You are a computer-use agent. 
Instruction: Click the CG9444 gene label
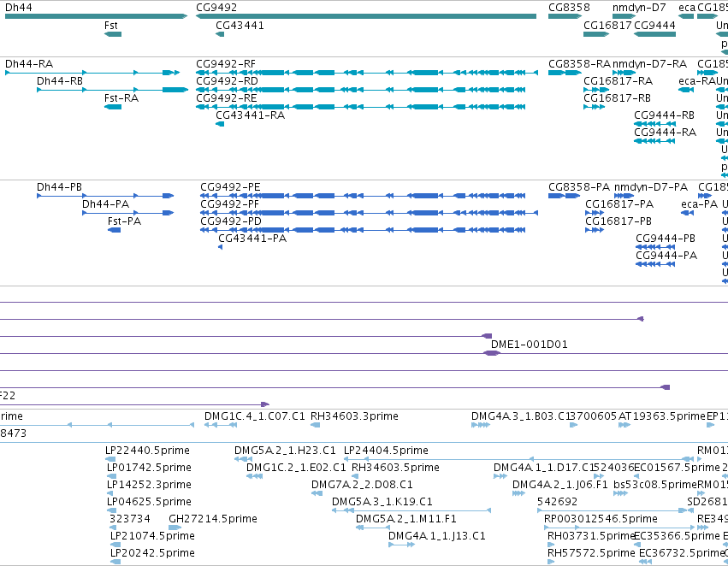tap(654, 26)
